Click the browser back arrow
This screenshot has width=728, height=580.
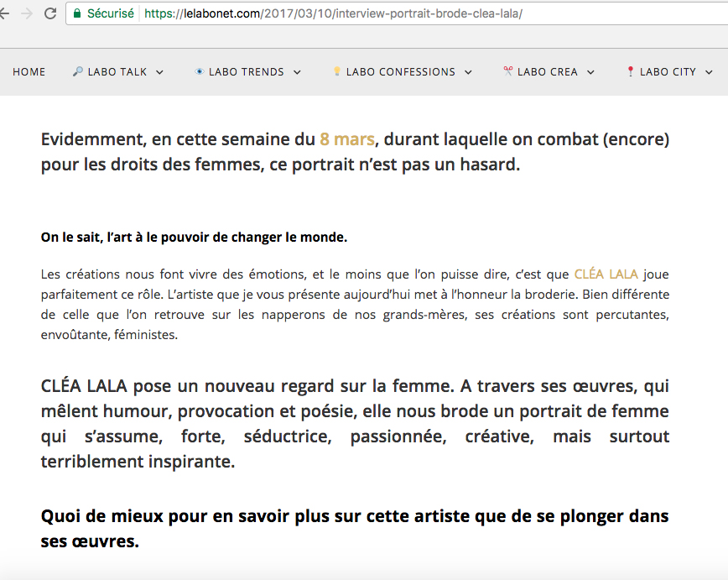(4, 13)
